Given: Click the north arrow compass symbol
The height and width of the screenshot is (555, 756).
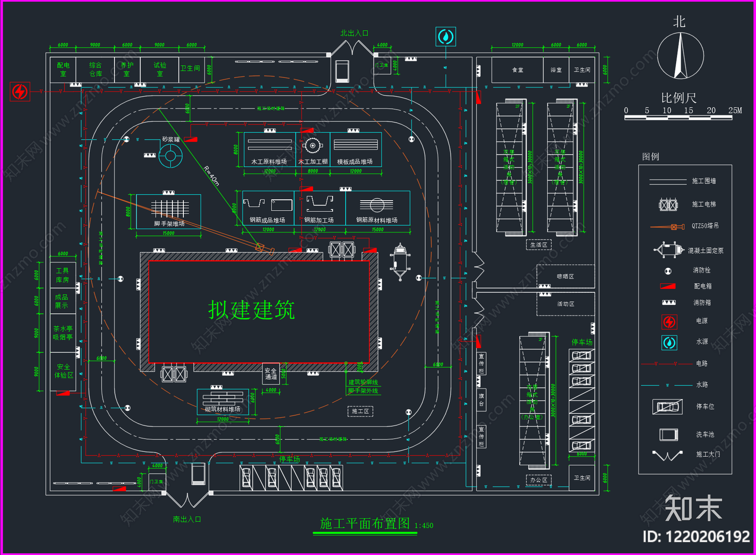Looking at the screenshot, I should 680,55.
